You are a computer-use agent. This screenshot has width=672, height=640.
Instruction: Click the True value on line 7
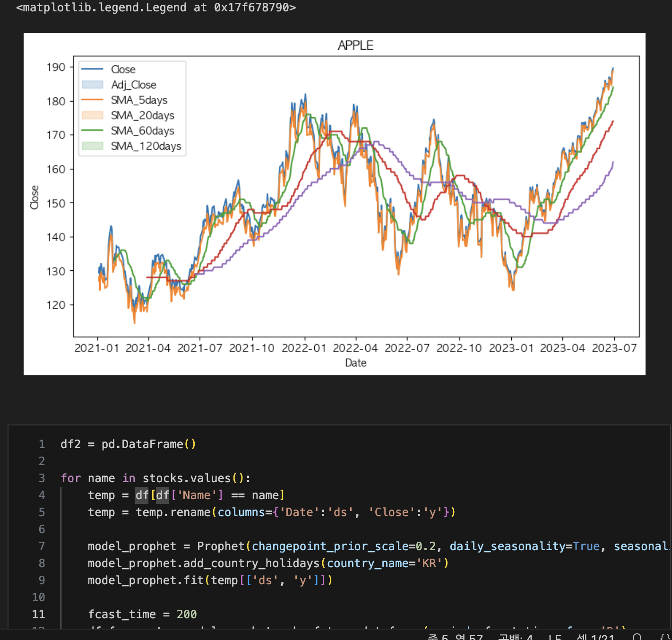[x=586, y=546]
